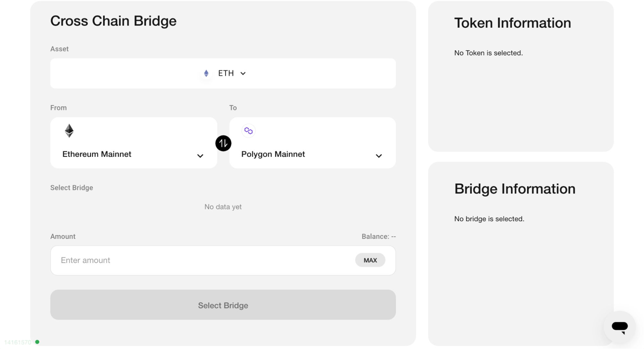Click the block number 14161570 text
644x349 pixels.
pyautogui.click(x=18, y=342)
